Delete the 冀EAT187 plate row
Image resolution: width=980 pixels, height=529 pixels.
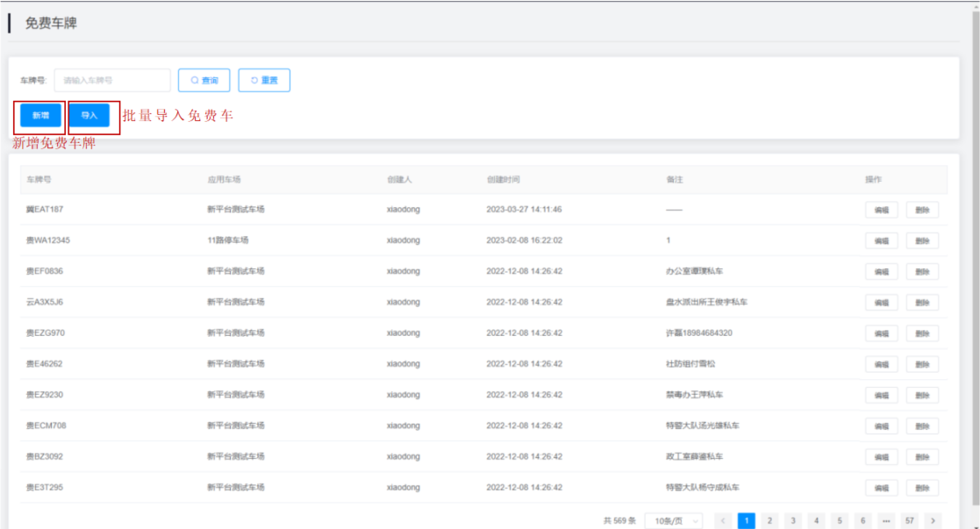(921, 211)
